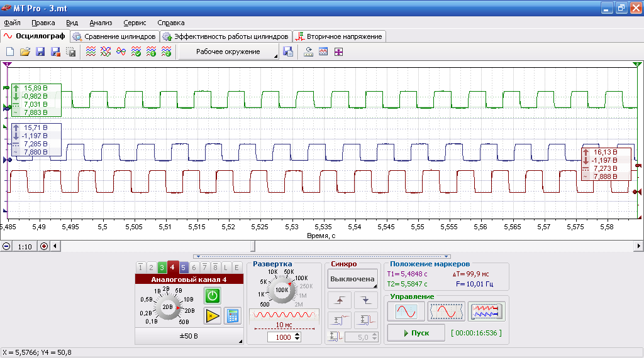644x358 pixels.
Task: Select analog channel 2 tab
Action: click(x=151, y=268)
